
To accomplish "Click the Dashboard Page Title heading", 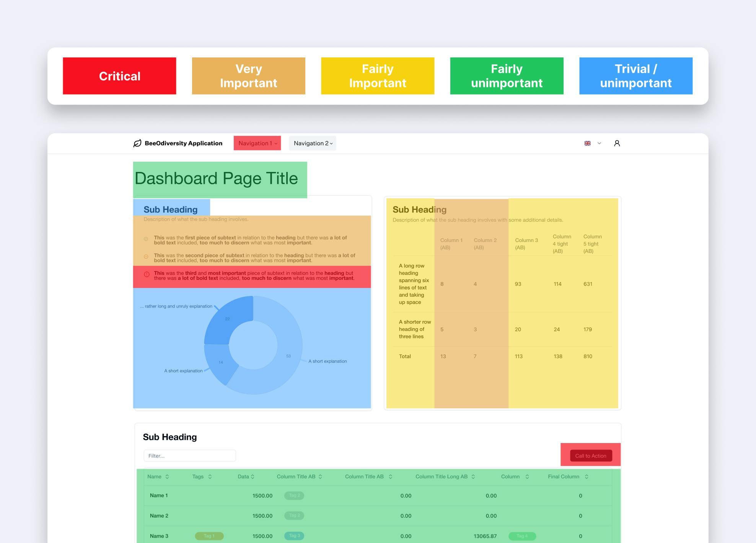I will (216, 178).
